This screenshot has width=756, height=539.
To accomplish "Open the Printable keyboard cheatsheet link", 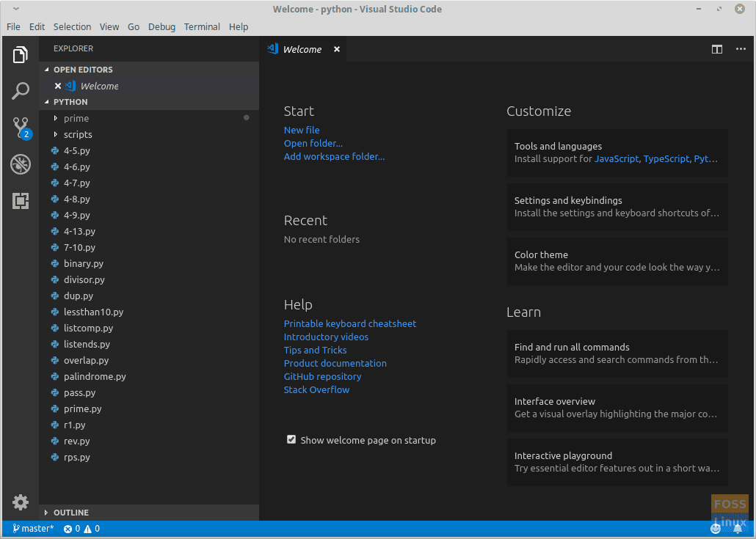I will pyautogui.click(x=349, y=323).
